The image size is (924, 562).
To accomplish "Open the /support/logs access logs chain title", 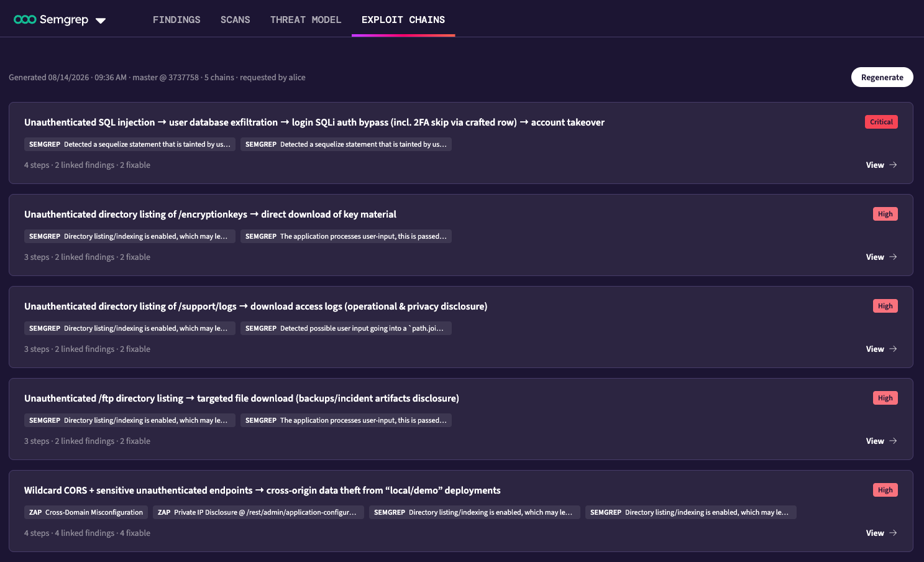I will (255, 306).
